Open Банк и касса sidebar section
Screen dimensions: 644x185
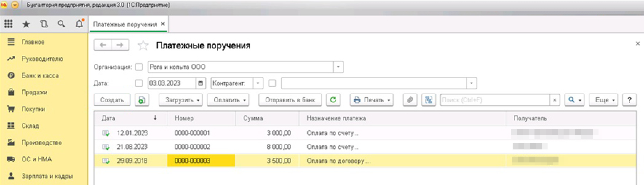[x=40, y=75]
